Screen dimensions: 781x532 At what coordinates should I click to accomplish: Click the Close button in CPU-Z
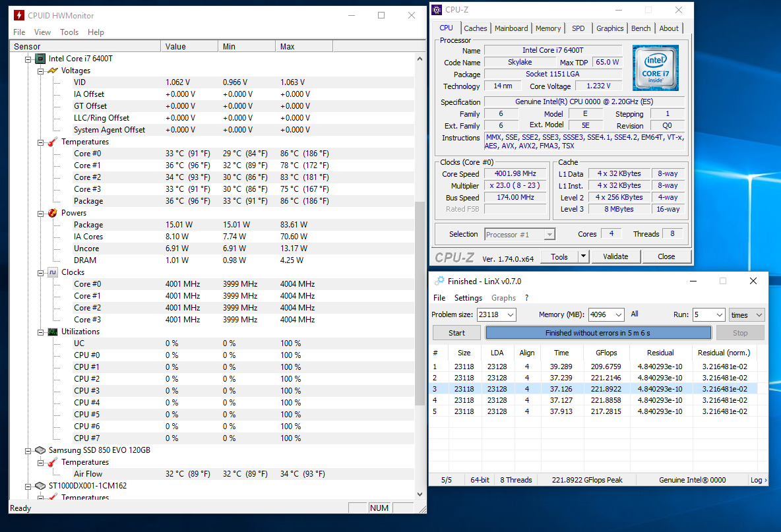[x=666, y=256]
